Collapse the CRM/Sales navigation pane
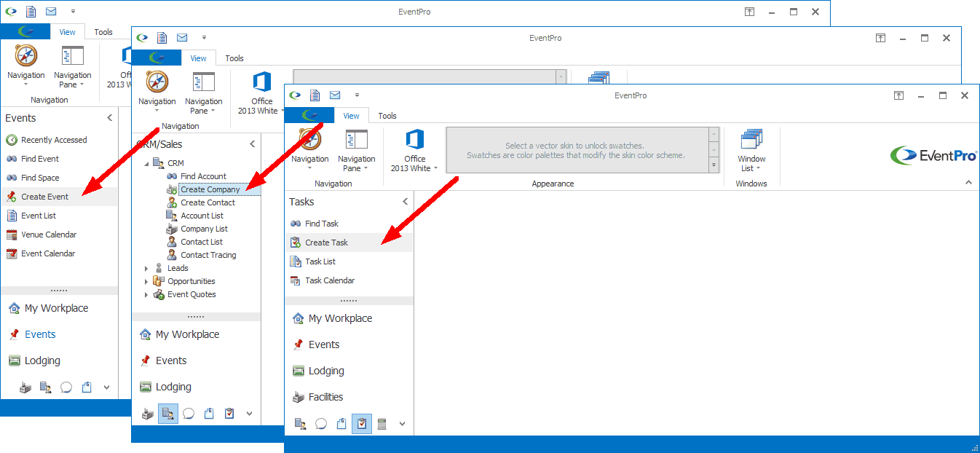 point(253,144)
